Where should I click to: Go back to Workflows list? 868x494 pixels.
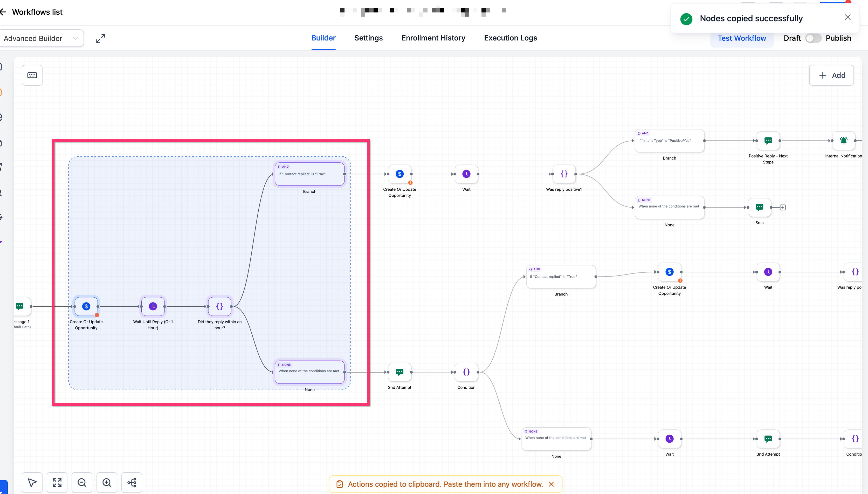point(31,12)
